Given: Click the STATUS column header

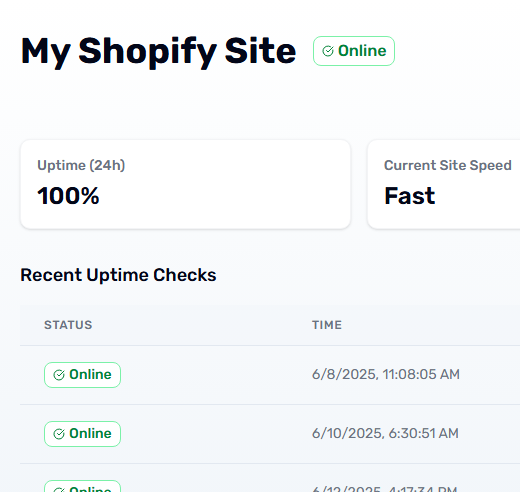Looking at the screenshot, I should coord(68,325).
